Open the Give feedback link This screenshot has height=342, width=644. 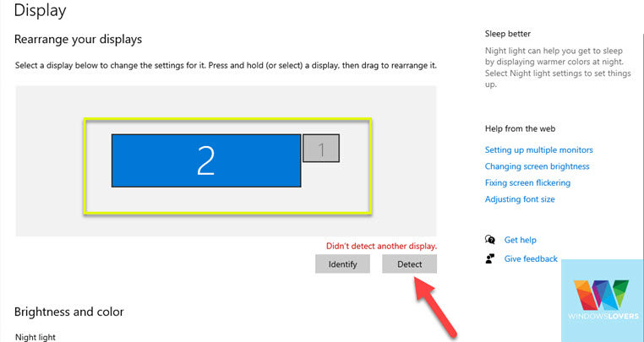(531, 258)
